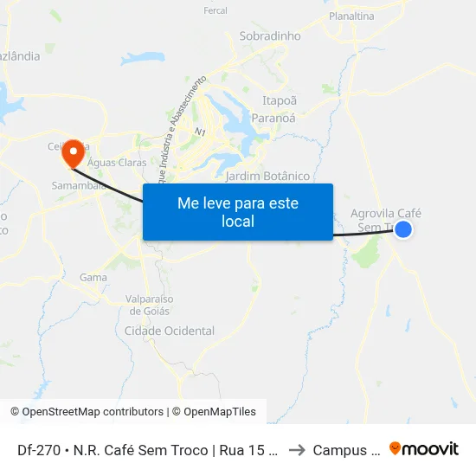
Task: Open the Moovit logo
Action: click(x=424, y=449)
